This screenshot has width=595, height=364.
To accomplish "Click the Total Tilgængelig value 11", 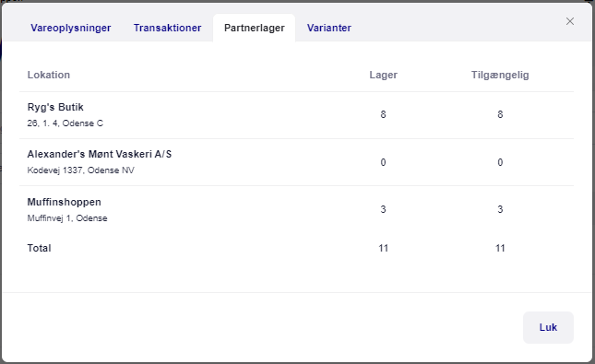I will (500, 249).
